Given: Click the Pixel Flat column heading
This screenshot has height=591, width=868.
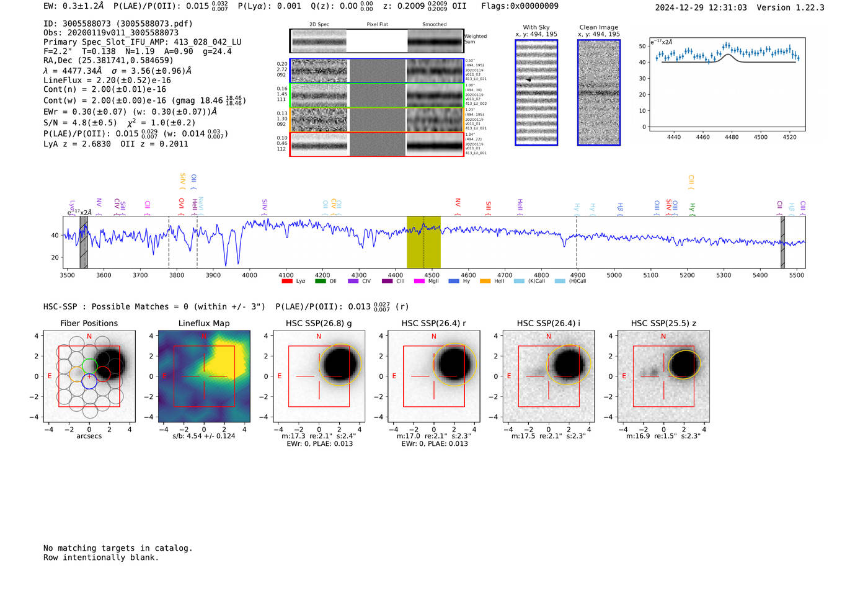Looking at the screenshot, I should click(377, 25).
